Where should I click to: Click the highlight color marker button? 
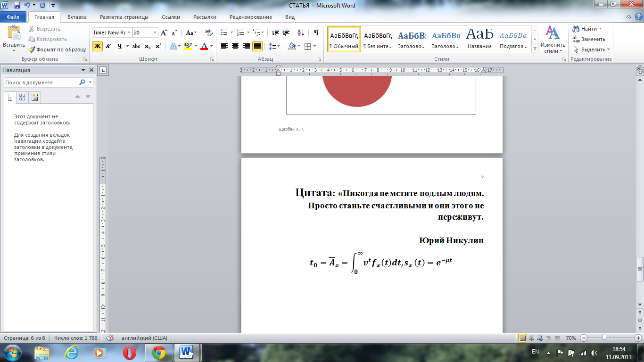(x=188, y=46)
